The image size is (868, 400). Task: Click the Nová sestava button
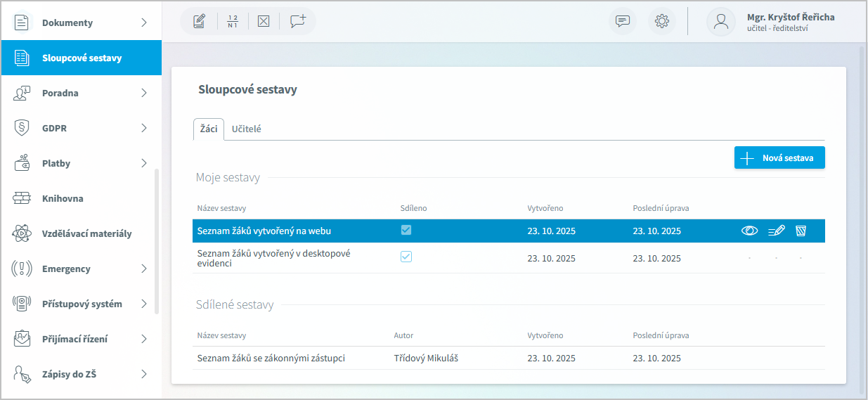(779, 158)
